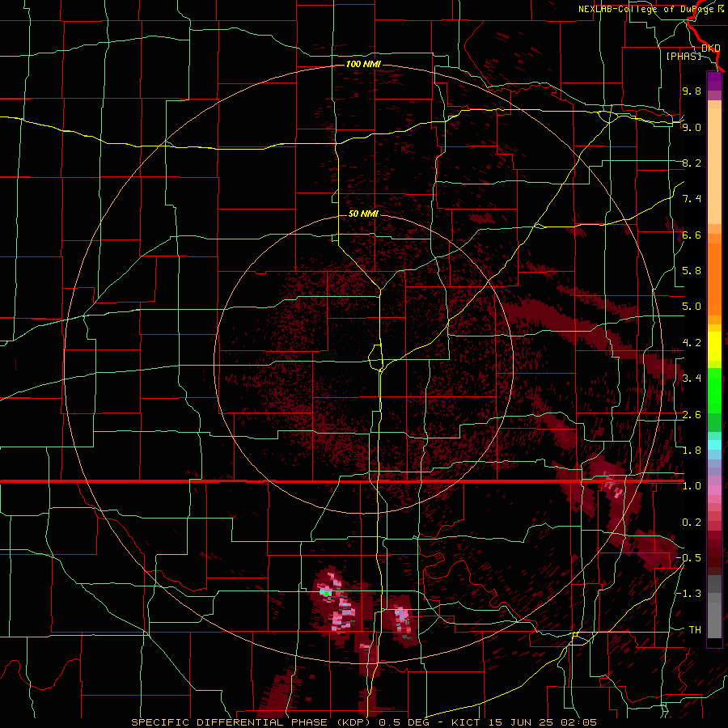Image resolution: width=728 pixels, height=728 pixels.
Task: Click the 5.0 scale value
Action: [692, 307]
